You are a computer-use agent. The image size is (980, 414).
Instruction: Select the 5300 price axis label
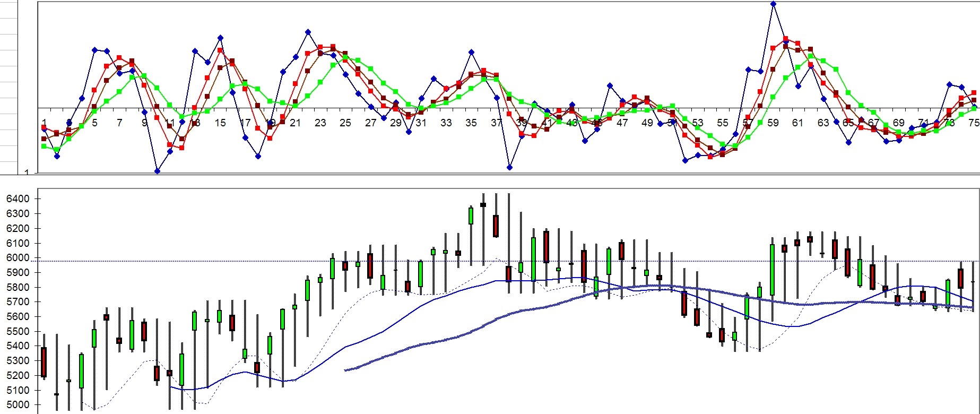(18, 361)
